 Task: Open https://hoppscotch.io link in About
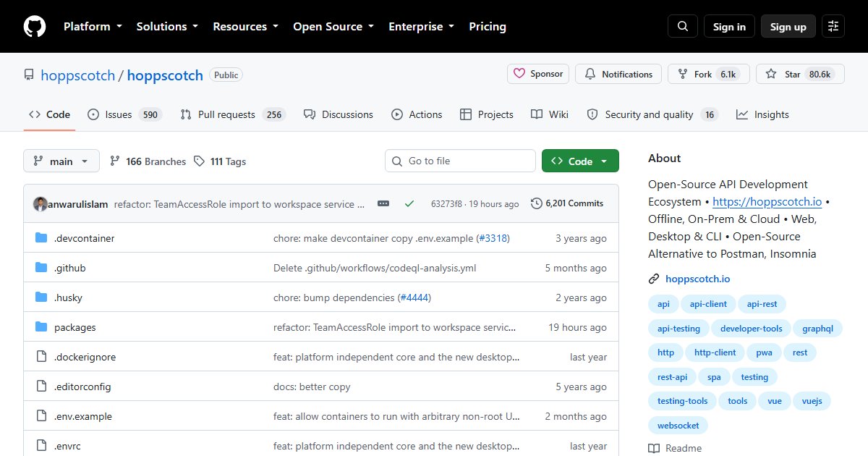(x=767, y=202)
